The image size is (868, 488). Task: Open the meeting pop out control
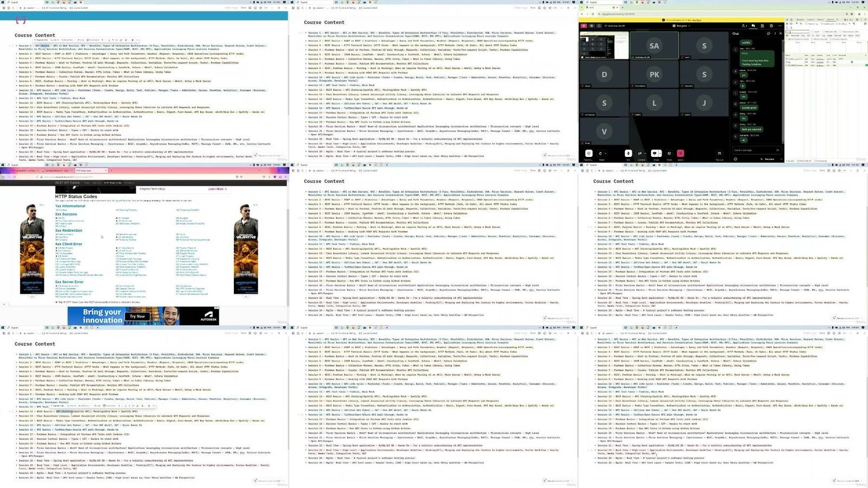tap(719, 154)
